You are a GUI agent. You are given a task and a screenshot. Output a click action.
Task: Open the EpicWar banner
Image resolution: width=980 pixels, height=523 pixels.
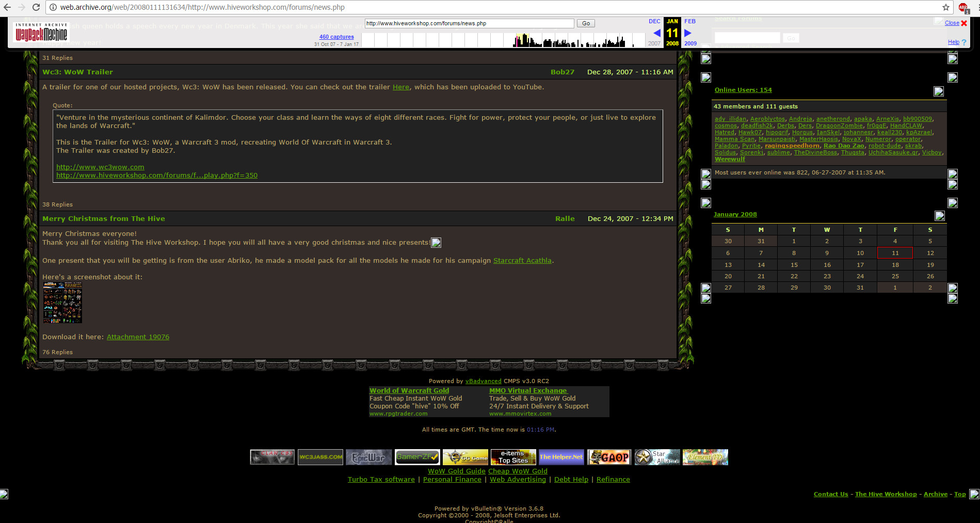(369, 457)
